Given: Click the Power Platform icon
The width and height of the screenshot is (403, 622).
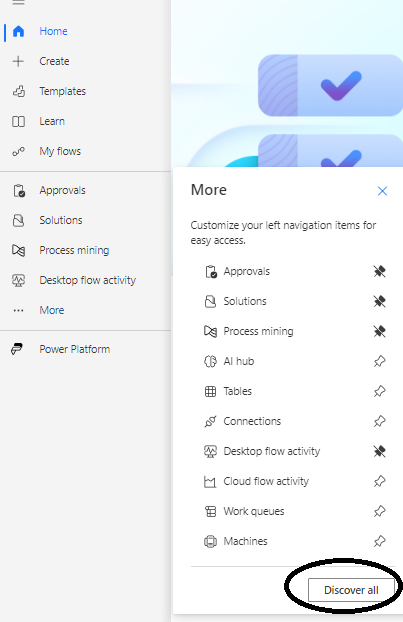Looking at the screenshot, I should click(17, 349).
